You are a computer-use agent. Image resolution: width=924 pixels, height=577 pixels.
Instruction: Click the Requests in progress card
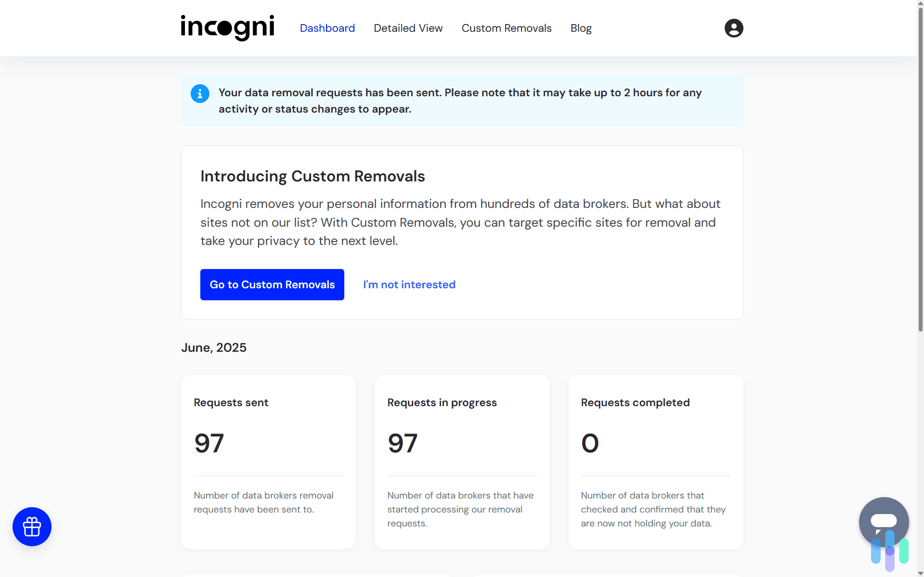(462, 462)
